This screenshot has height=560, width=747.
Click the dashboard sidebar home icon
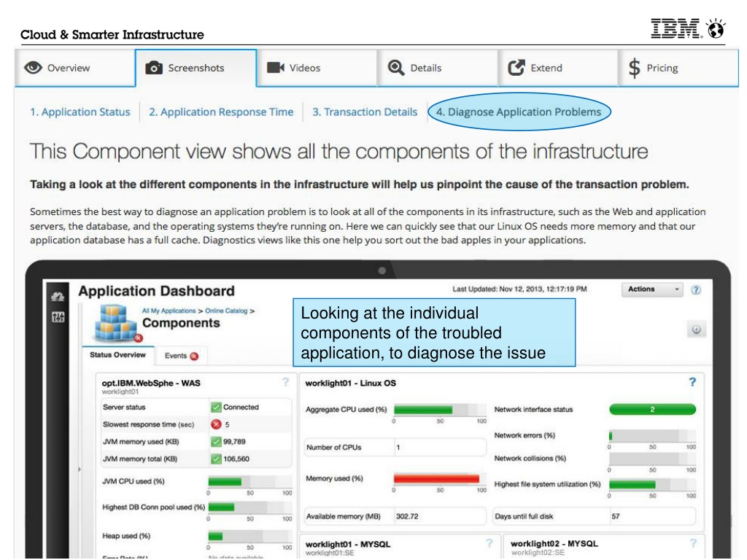58,297
